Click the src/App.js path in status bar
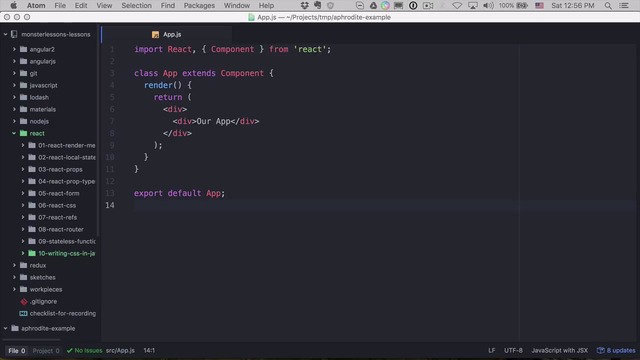This screenshot has width=640, height=360. (x=120, y=351)
